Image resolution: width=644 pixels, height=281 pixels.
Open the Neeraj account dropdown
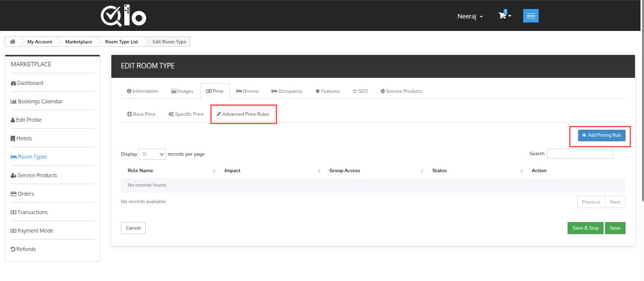(x=470, y=16)
